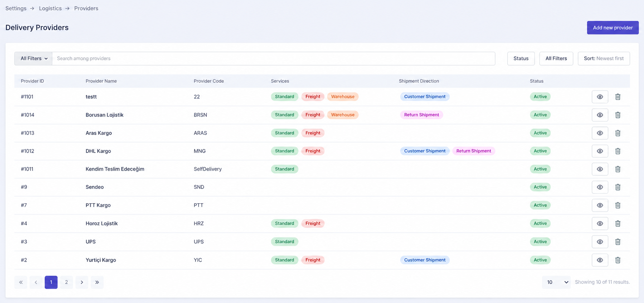
Task: View Kendim Teslim Edeceğim details
Action: point(600,169)
